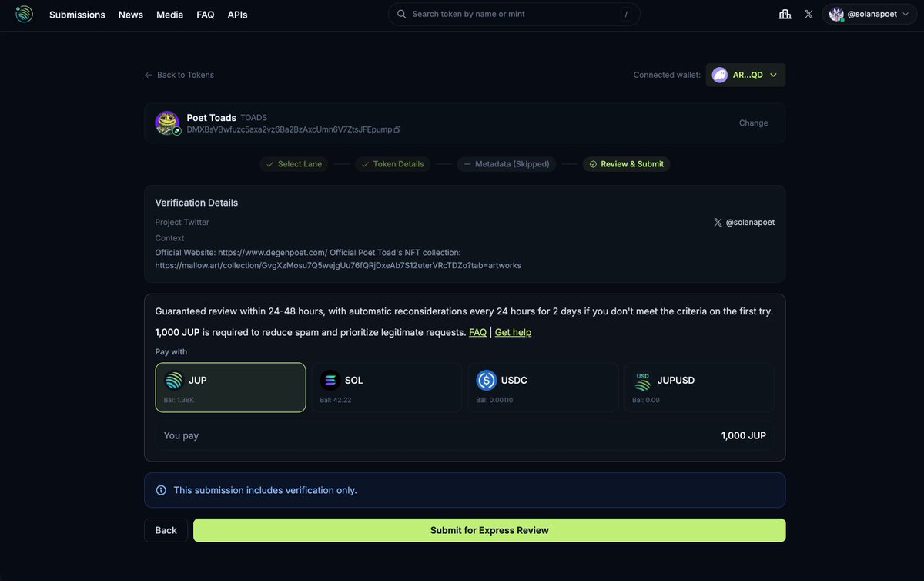The height and width of the screenshot is (581, 924).
Task: Open the buildings icon in the header
Action: (785, 14)
